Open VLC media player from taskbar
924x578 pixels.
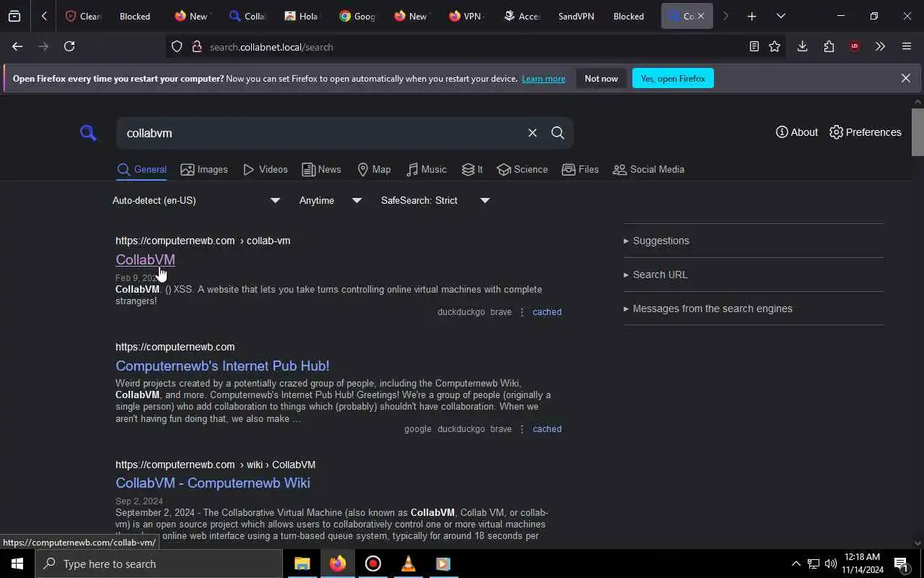[408, 564]
